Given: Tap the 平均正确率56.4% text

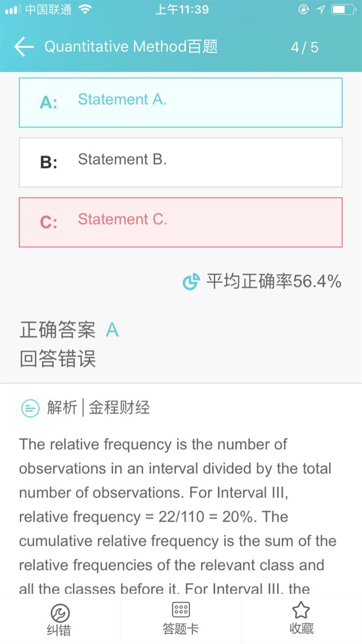Looking at the screenshot, I should point(274,281).
